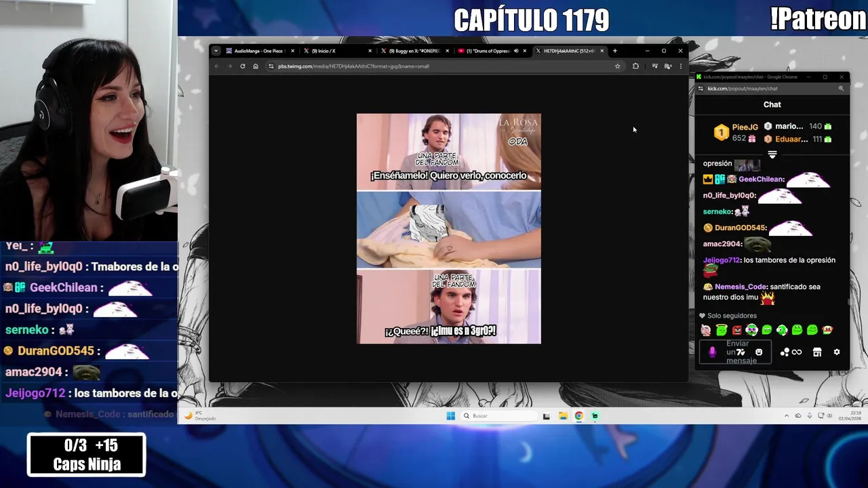Open the Kick chat shop icon
The image size is (868, 488).
(x=817, y=352)
